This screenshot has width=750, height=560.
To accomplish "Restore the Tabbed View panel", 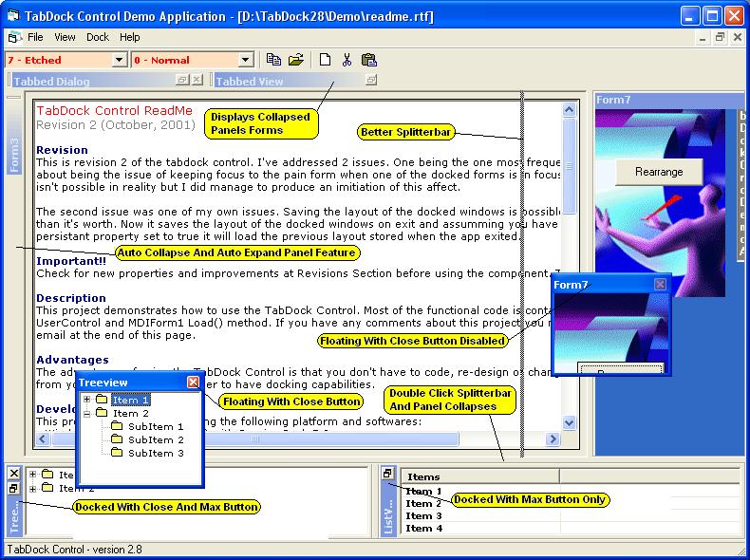I will (370, 81).
